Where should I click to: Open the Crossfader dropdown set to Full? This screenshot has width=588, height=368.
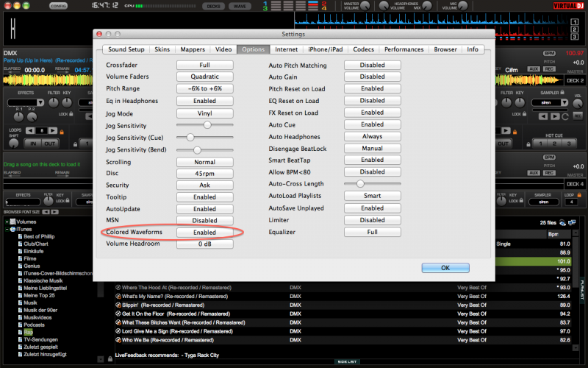[205, 65]
